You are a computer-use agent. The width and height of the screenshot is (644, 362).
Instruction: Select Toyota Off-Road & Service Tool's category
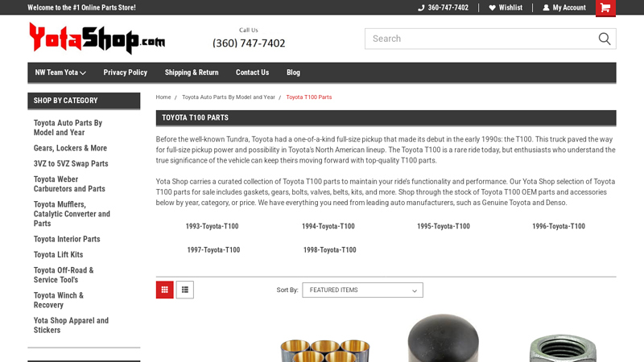click(64, 275)
